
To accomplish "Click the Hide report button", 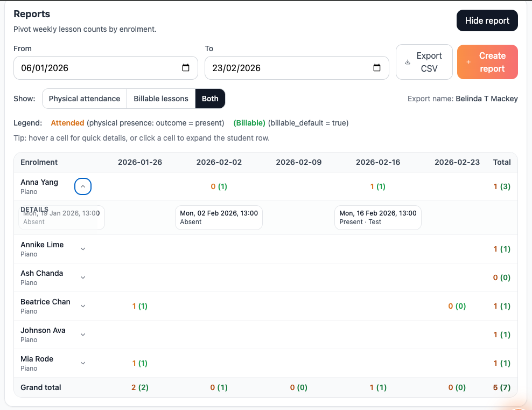I will 487,20.
